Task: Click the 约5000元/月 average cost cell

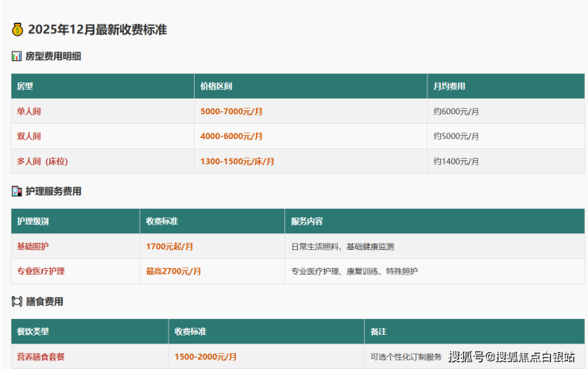Action: click(x=456, y=136)
